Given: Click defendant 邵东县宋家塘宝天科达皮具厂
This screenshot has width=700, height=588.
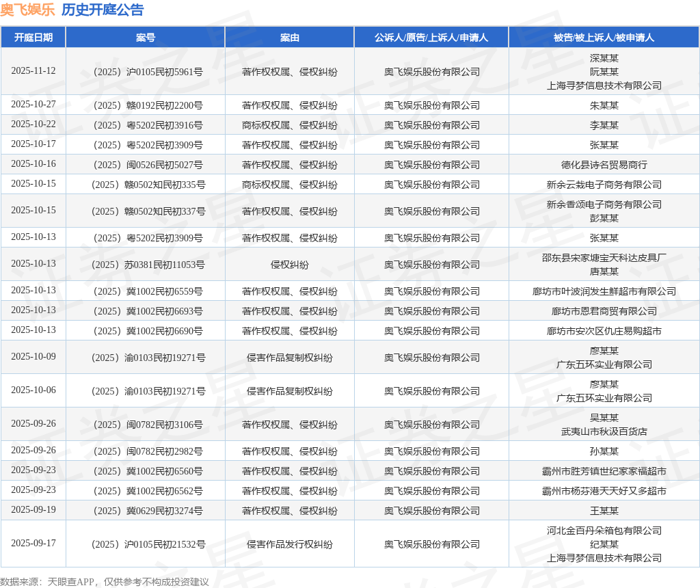Looking at the screenshot, I should coord(604,258).
